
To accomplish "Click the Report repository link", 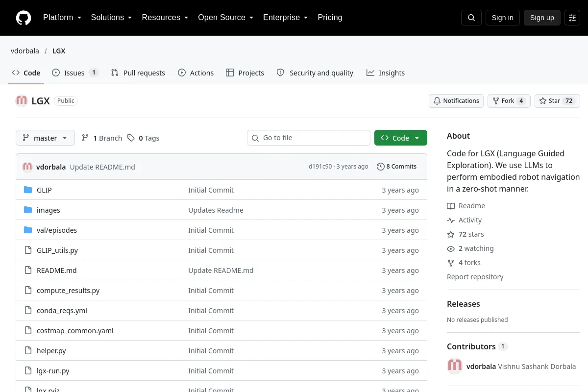I will [475, 277].
